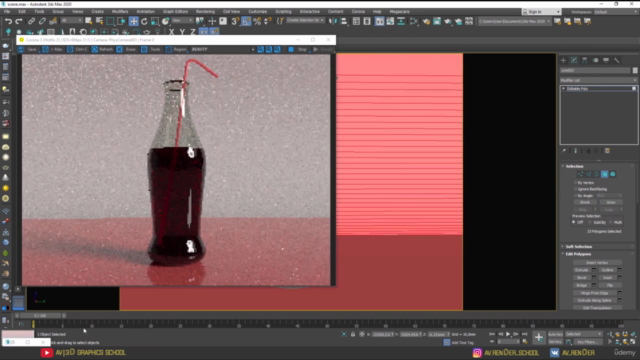Click the Grow selection button
Viewport: 640px width, 360px height.
[x=611, y=202]
